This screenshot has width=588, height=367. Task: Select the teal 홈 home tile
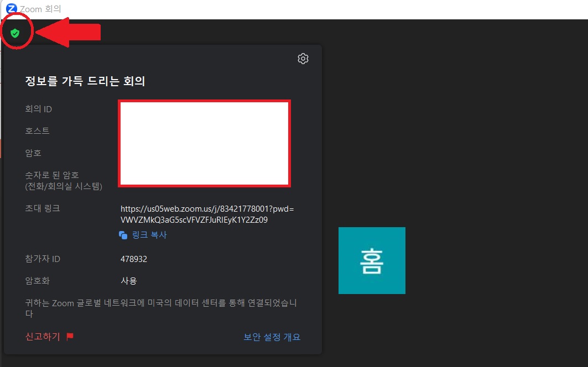coord(372,260)
